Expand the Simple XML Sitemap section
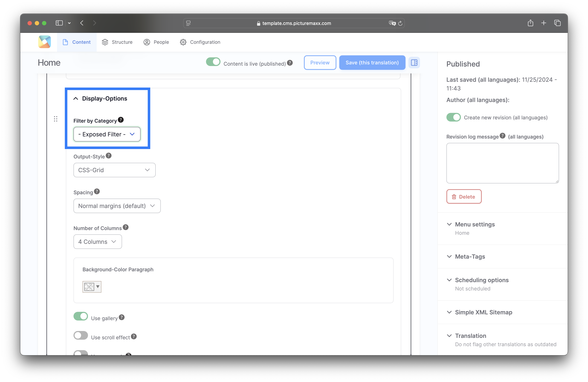The width and height of the screenshot is (588, 382). coord(484,312)
